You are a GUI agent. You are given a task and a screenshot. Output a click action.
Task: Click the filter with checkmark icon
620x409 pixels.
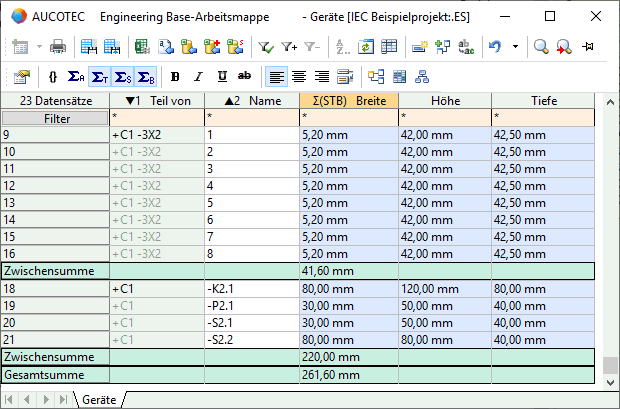266,47
